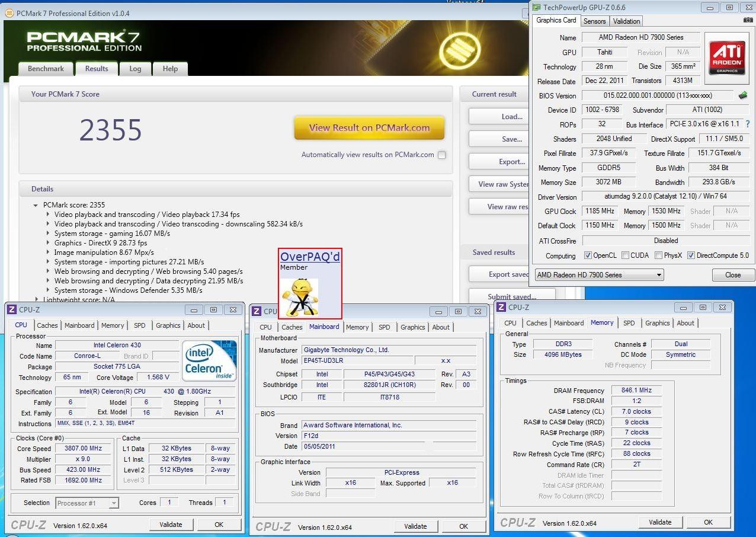The image size is (756, 537).
Task: Expand the Image manipulation 8.67 Mpx/s item
Action: click(49, 252)
